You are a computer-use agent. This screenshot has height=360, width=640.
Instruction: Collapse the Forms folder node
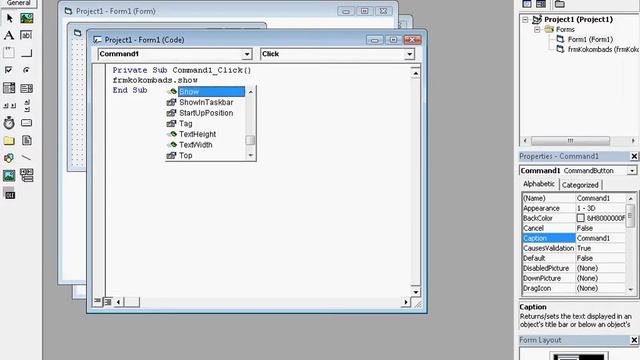tap(537, 29)
